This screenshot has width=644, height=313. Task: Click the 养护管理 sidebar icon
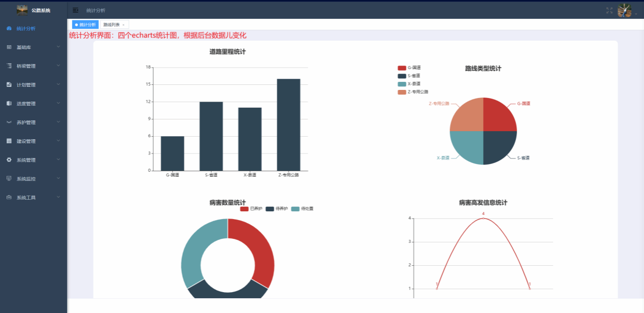coord(9,122)
